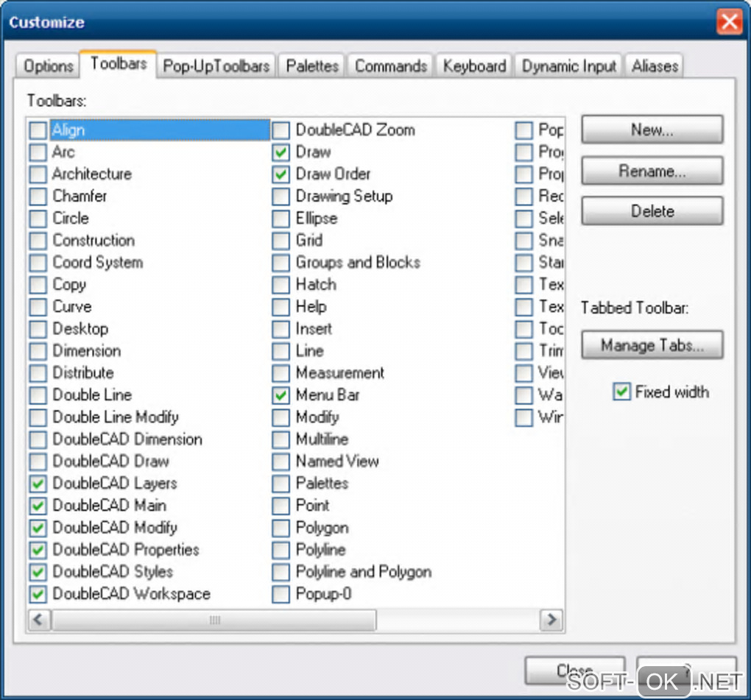Enable the Architecture toolbar
Screen dimensions: 751x700
(x=38, y=174)
